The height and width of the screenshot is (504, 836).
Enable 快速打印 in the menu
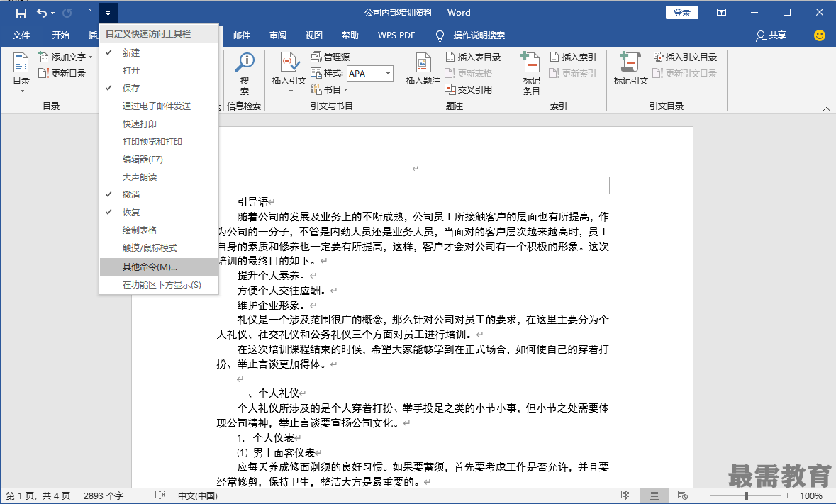tap(159, 123)
